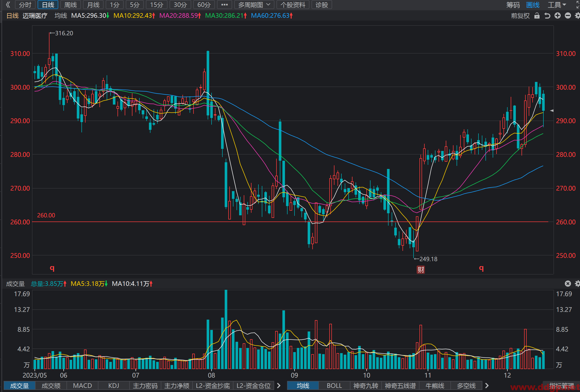Zoom out chart with minus icon
Image resolution: width=580 pixels, height=392 pixels.
(x=568, y=16)
